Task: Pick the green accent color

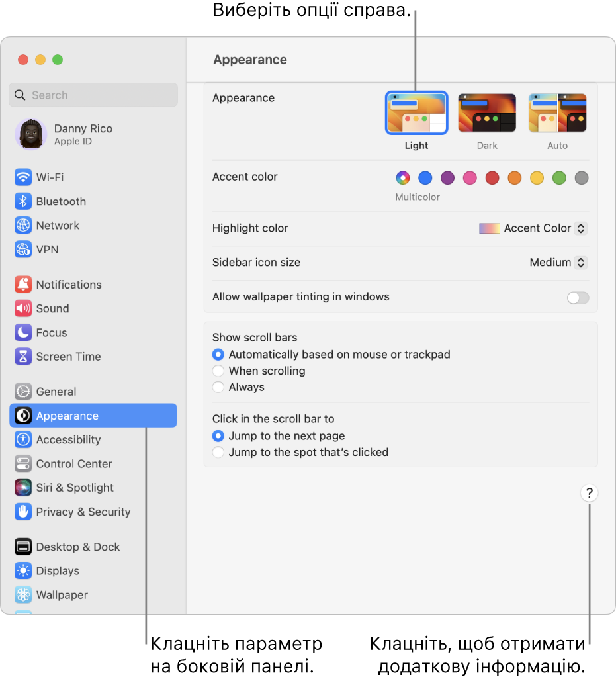Action: tap(559, 177)
